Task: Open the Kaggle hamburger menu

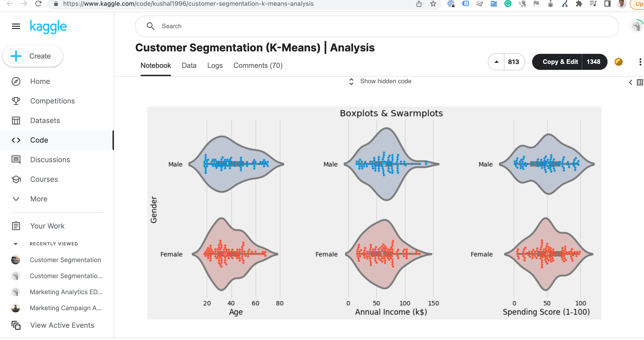Action: point(16,26)
